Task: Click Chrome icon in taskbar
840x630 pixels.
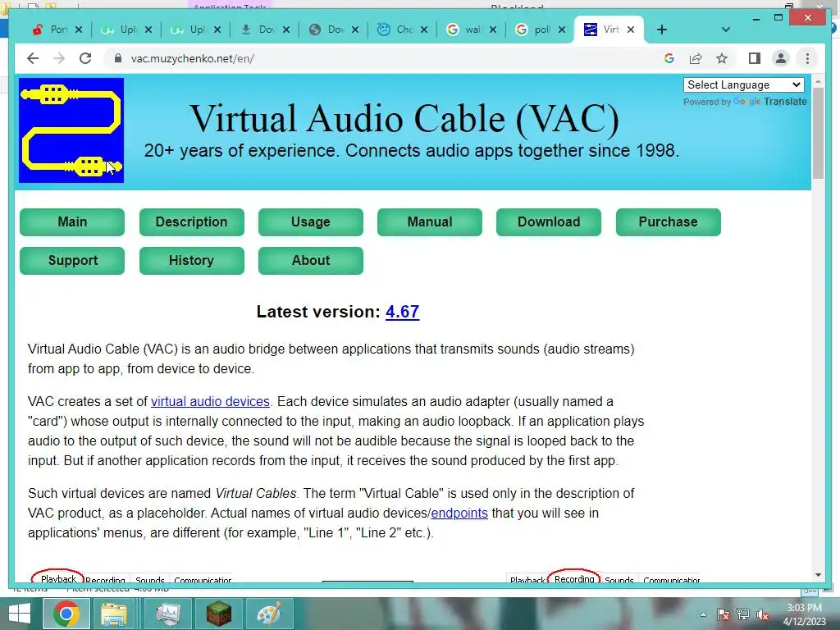Action: coord(66,614)
